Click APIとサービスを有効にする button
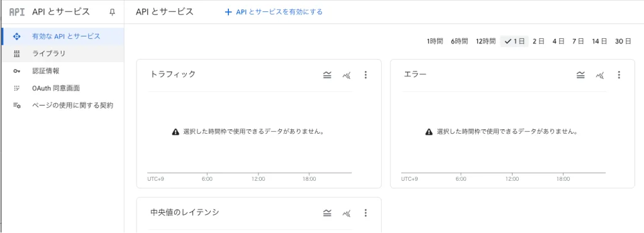Screen dimensions: 644x233 pos(274,13)
